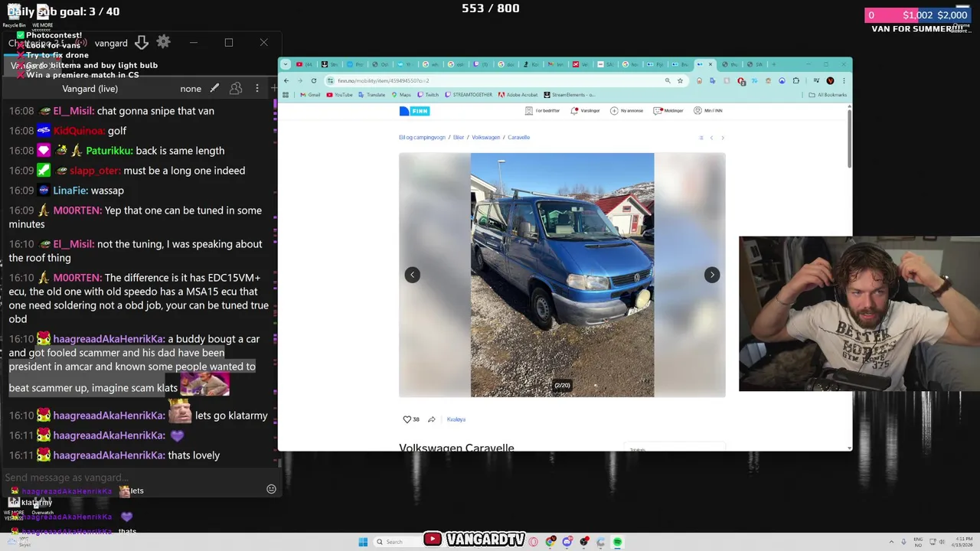Open the viewer list icon in Chatterino
The width and height of the screenshot is (980, 551).
(236, 88)
